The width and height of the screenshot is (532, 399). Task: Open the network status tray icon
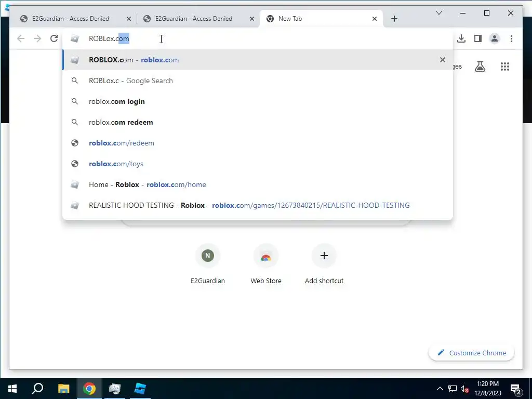453,389
